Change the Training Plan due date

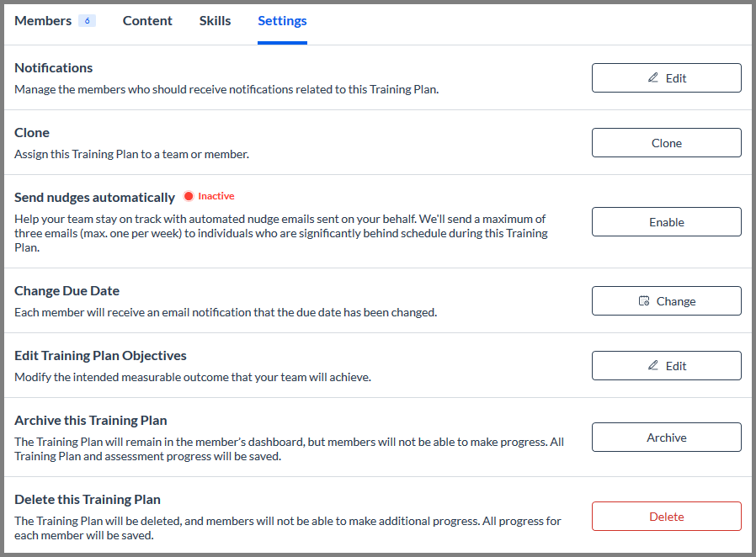pyautogui.click(x=666, y=300)
